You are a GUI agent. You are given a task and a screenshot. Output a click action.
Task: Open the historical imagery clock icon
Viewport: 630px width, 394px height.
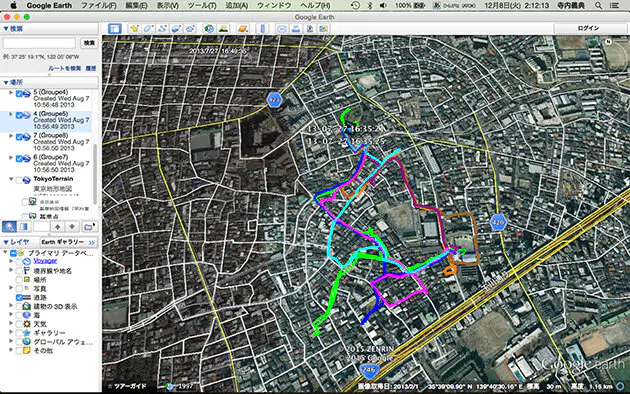click(x=209, y=29)
